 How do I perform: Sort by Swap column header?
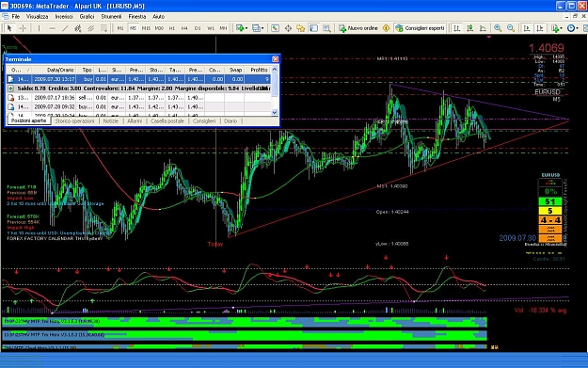point(235,70)
